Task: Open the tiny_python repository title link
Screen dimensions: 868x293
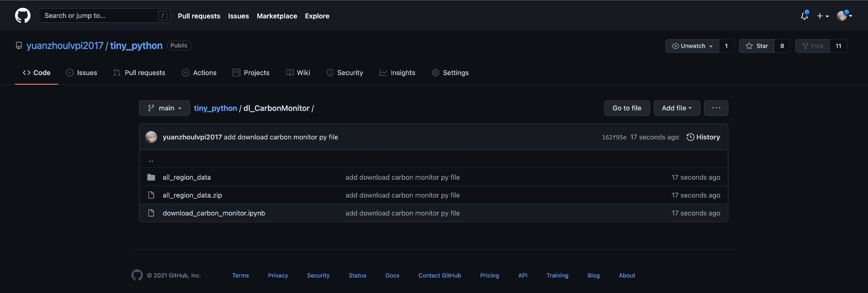Action: (x=136, y=46)
